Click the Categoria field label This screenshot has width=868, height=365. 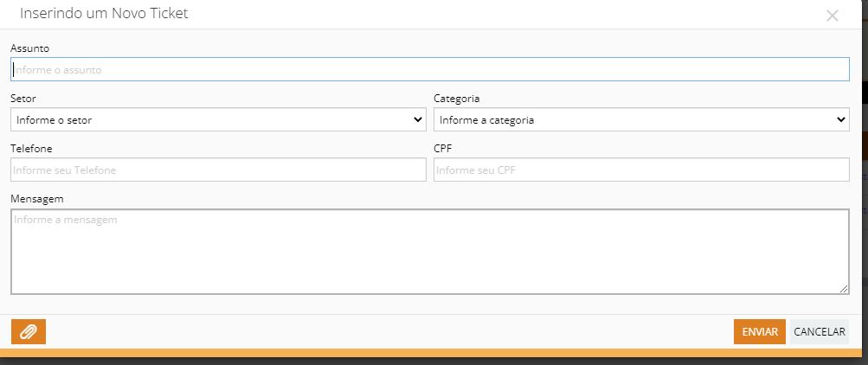pos(457,99)
